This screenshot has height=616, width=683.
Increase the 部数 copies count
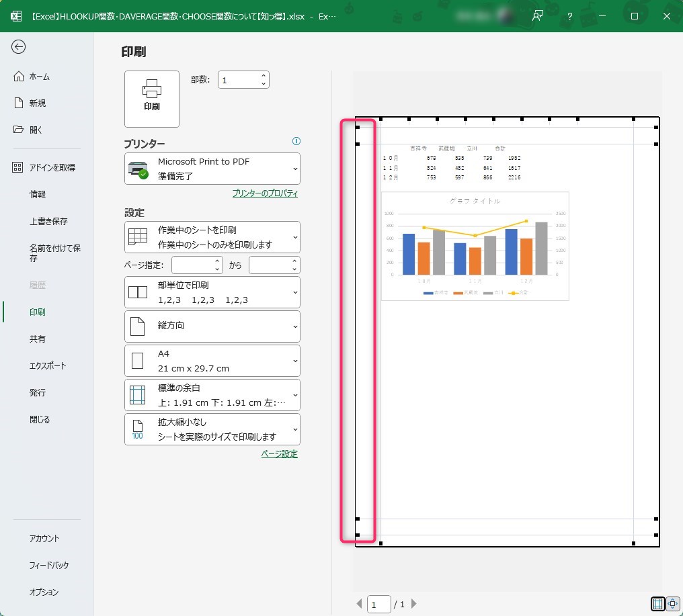(264, 75)
